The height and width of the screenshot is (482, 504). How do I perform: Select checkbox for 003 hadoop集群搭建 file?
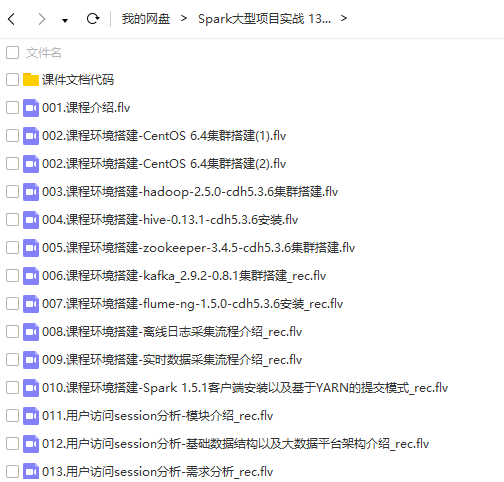pyautogui.click(x=12, y=192)
